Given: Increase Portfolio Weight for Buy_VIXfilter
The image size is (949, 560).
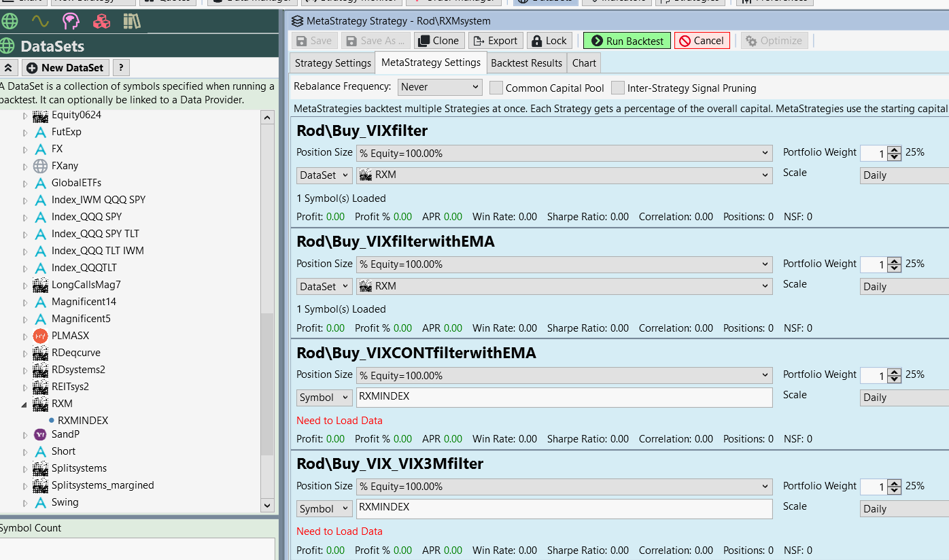Looking at the screenshot, I should click(x=895, y=150).
